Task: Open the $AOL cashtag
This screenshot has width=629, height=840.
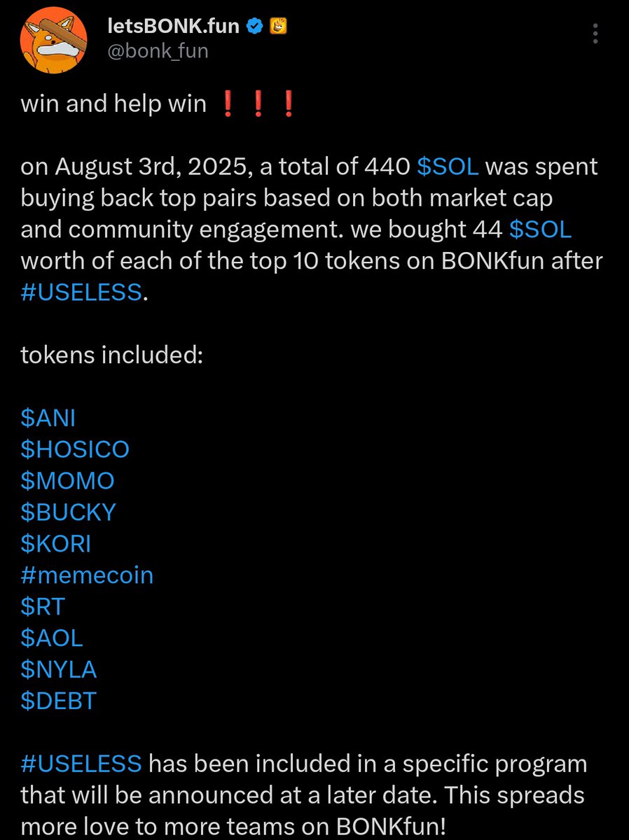Action: click(52, 638)
